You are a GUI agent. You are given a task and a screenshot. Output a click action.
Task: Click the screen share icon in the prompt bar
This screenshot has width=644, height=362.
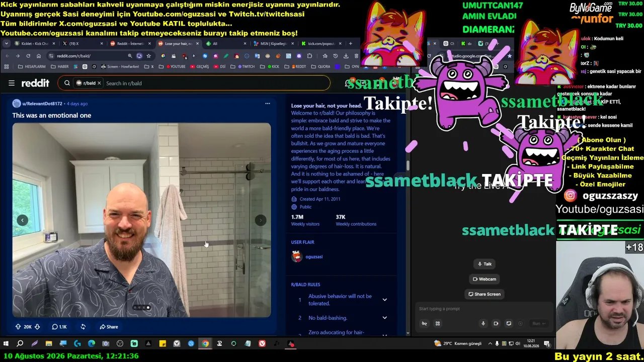(x=509, y=324)
